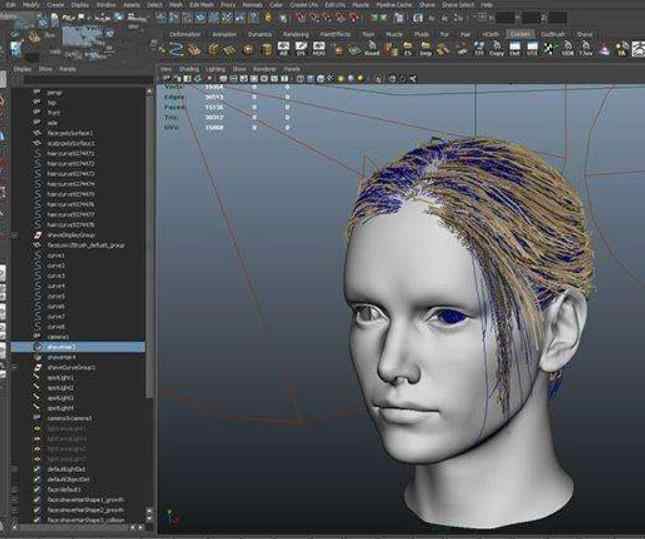645x539 pixels.
Task: Click the facepolySurface1 mesh icon
Action: [x=37, y=132]
